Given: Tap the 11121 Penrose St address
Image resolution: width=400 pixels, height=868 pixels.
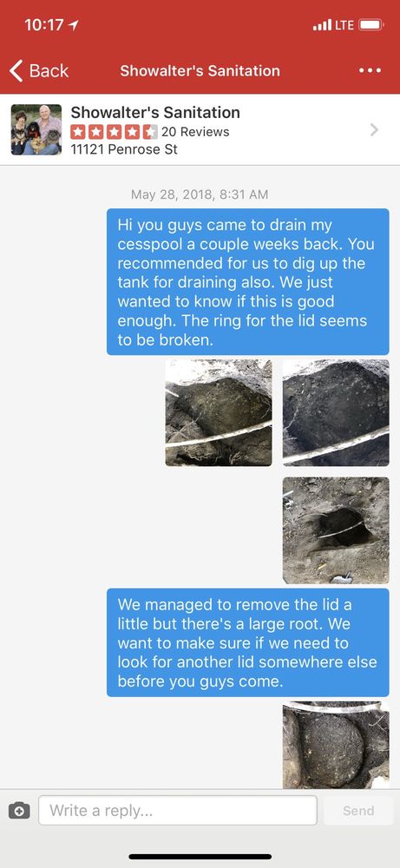Looking at the screenshot, I should point(124,149).
